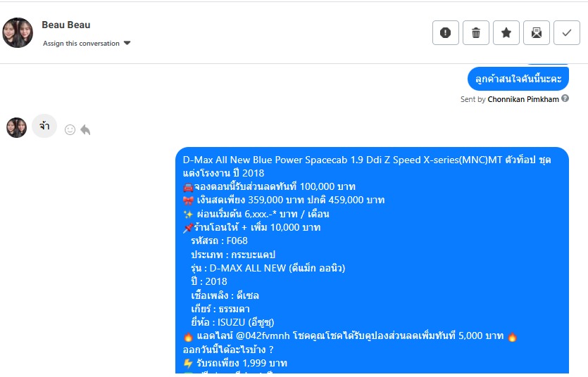Mark conversation done with checkmark icon
Screen dimensions: 588x377
[x=567, y=33]
